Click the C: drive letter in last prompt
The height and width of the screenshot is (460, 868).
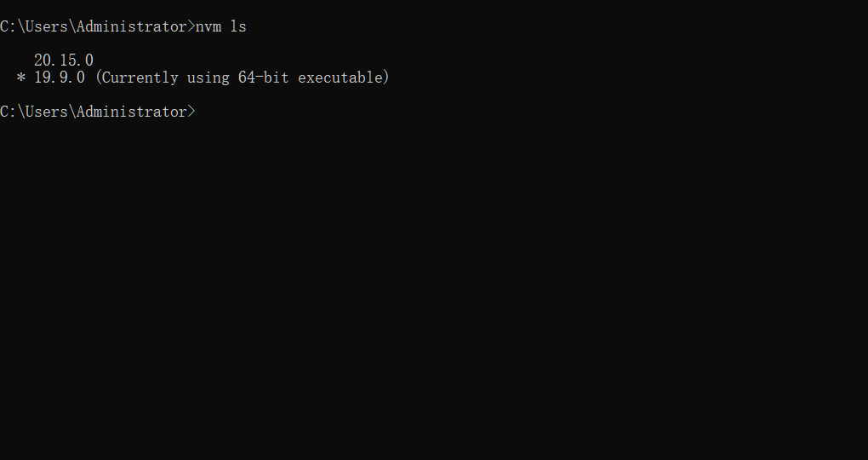click(x=9, y=112)
